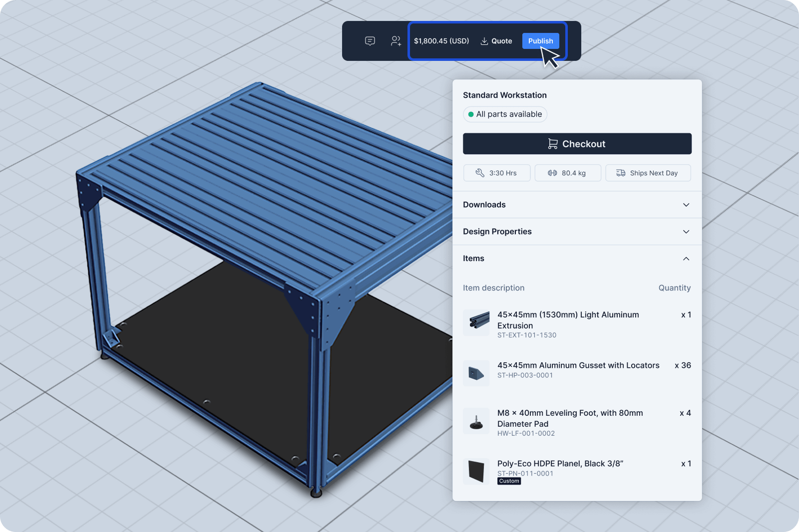Click the weight dumbbell icon
This screenshot has width=799, height=532.
tap(552, 173)
